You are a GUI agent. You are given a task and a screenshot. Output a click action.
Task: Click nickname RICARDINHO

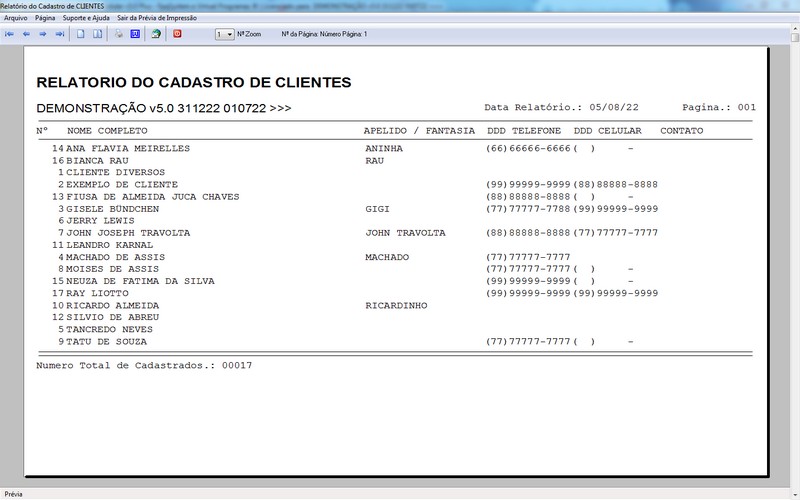pyautogui.click(x=396, y=306)
